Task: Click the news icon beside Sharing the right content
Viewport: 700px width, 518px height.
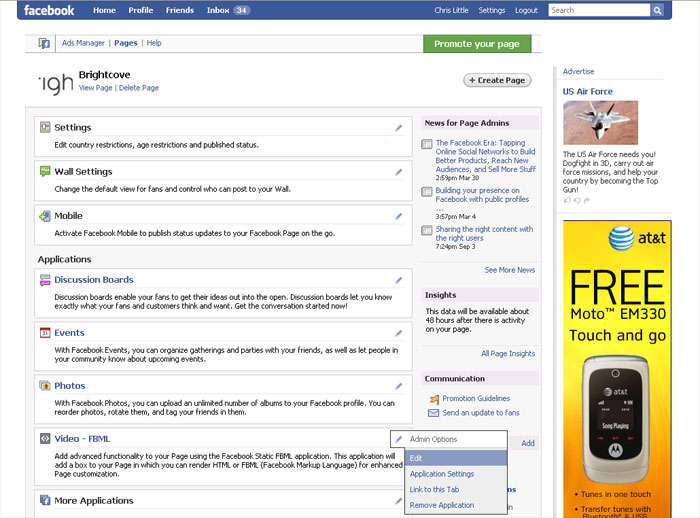Action: 427,230
